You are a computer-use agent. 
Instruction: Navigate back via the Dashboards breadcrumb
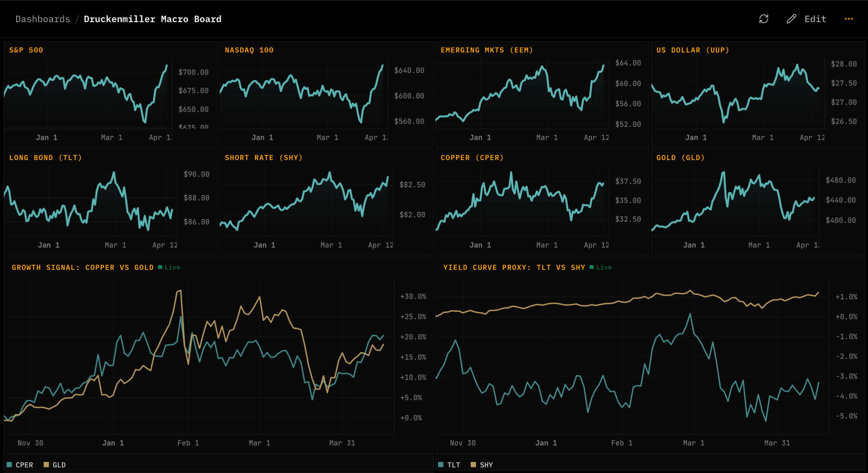42,19
